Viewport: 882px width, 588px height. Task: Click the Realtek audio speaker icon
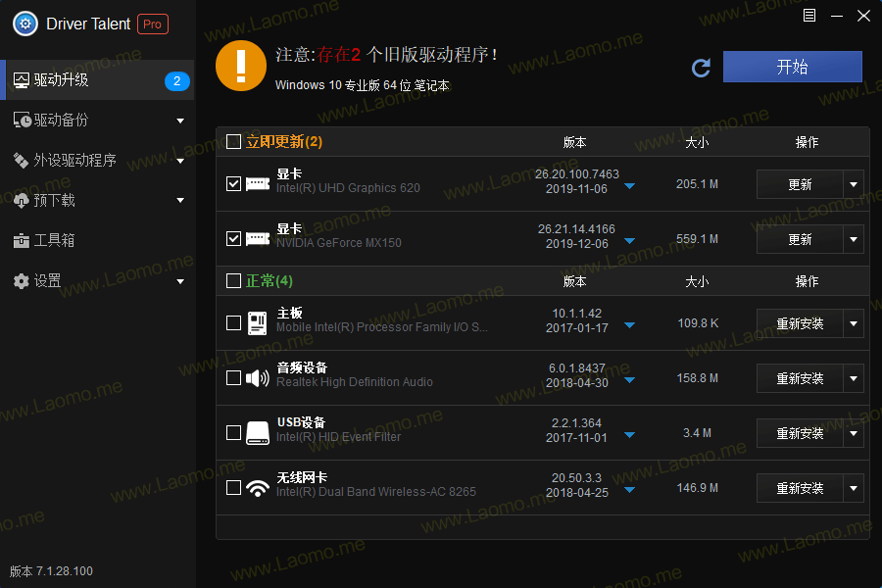click(258, 378)
